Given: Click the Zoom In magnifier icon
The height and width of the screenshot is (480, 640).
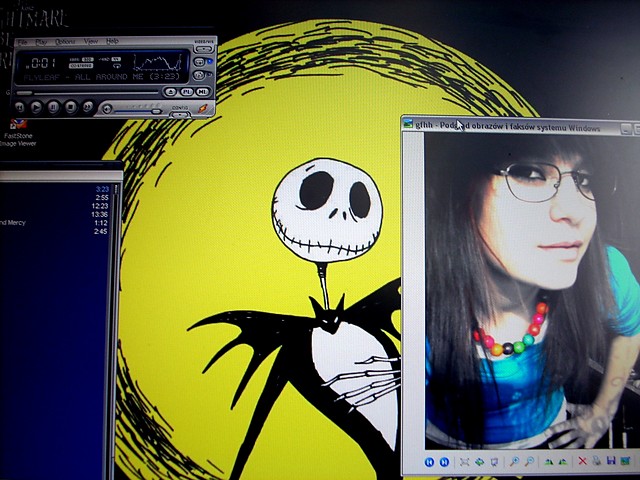Looking at the screenshot, I should (514, 462).
